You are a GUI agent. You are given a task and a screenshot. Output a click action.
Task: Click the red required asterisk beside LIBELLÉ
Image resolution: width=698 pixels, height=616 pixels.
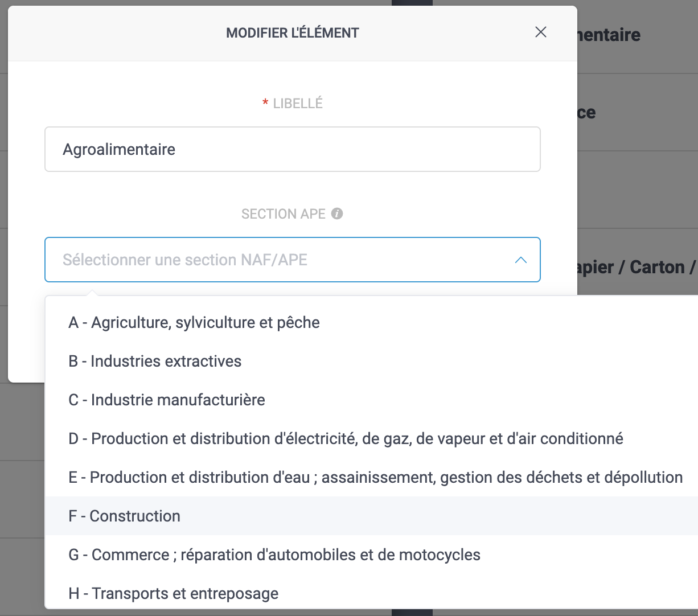[265, 103]
